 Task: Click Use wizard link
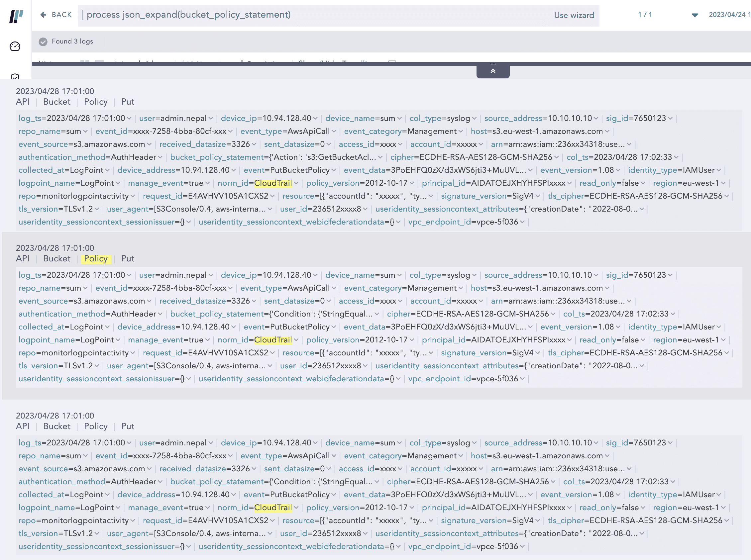(574, 15)
